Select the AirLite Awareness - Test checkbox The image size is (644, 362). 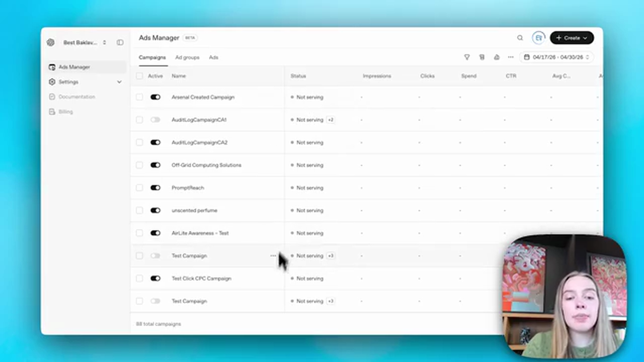[139, 233]
